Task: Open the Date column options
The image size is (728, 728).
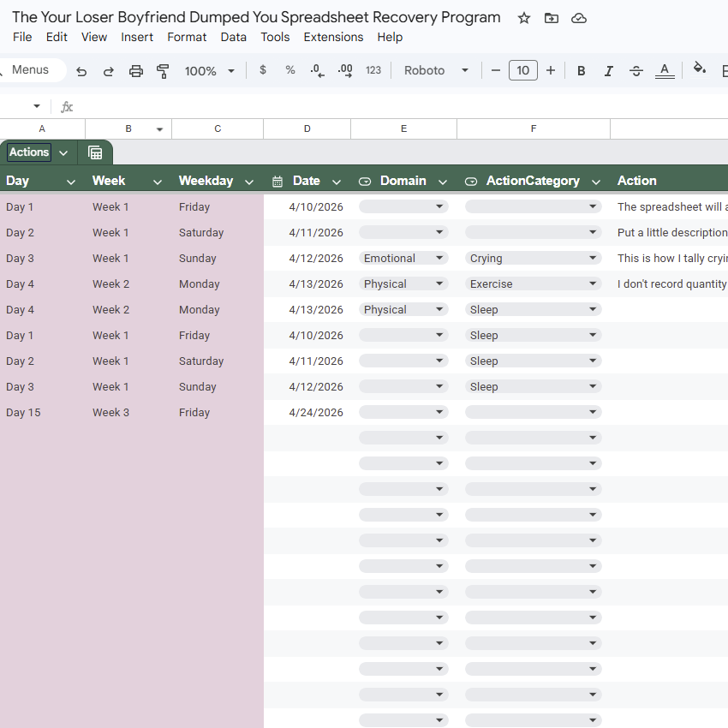Action: click(336, 182)
